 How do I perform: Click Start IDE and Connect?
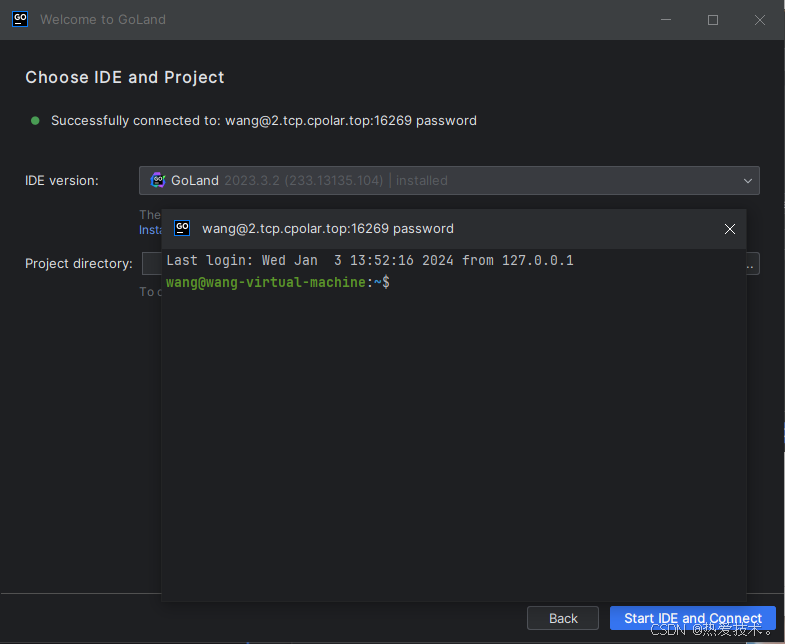692,618
